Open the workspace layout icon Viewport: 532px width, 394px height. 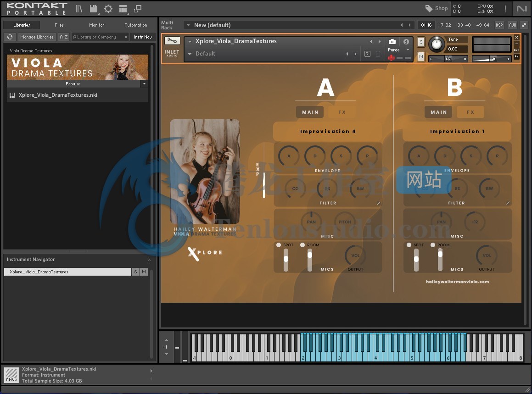coord(123,8)
